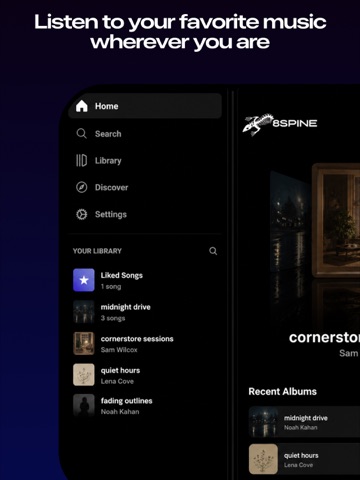Click midnight drive cover thumbnail in Your Library
The height and width of the screenshot is (480, 360).
point(84,312)
